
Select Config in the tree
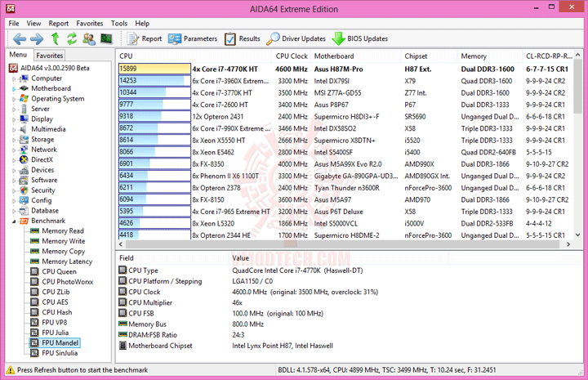[x=42, y=200]
